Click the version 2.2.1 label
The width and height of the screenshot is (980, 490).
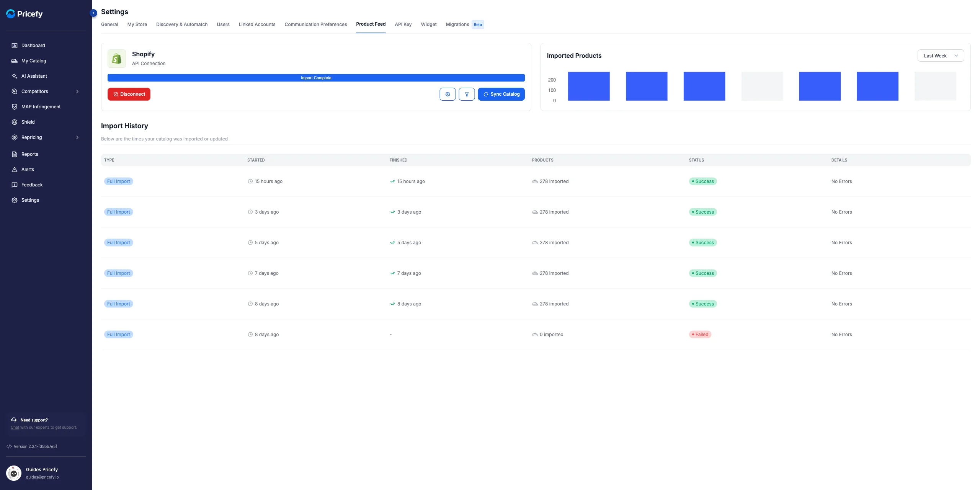[x=35, y=446]
